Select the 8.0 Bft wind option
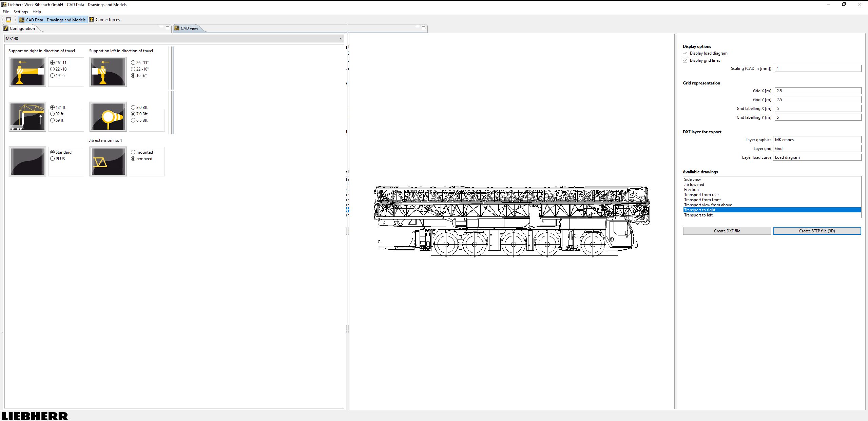Screen dimensions: 868x421 point(133,107)
